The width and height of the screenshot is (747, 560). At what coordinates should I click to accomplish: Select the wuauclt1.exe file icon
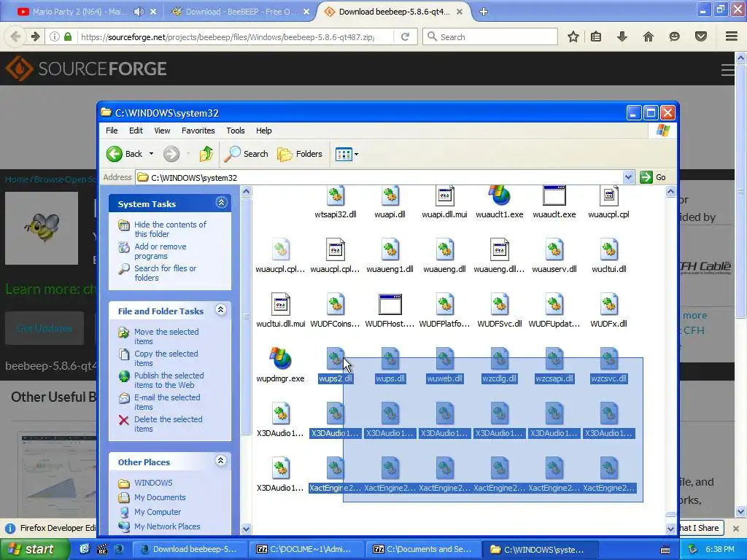click(x=499, y=195)
